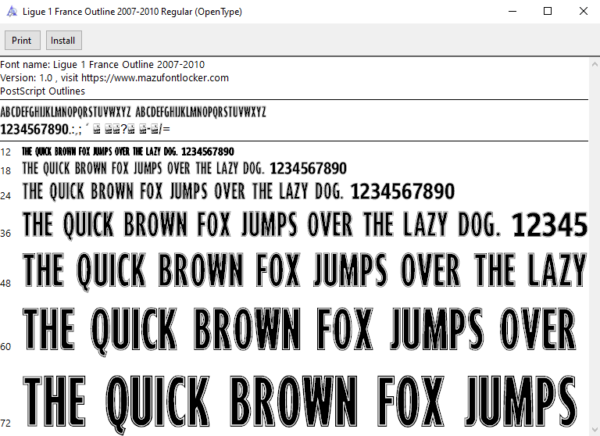Install the Ligue 1 France Outline font

point(64,40)
